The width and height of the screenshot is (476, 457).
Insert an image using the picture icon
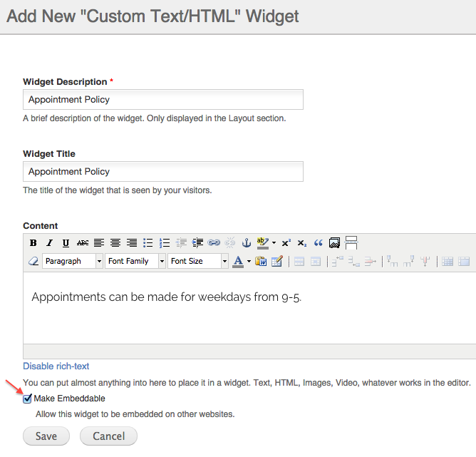click(x=334, y=243)
